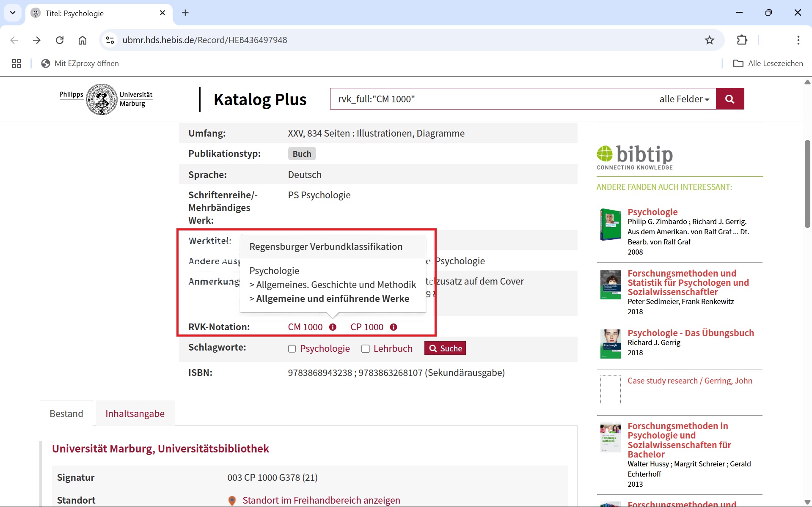This screenshot has height=507, width=812.
Task: Open the Alle Lesezeichen folder
Action: click(768, 63)
